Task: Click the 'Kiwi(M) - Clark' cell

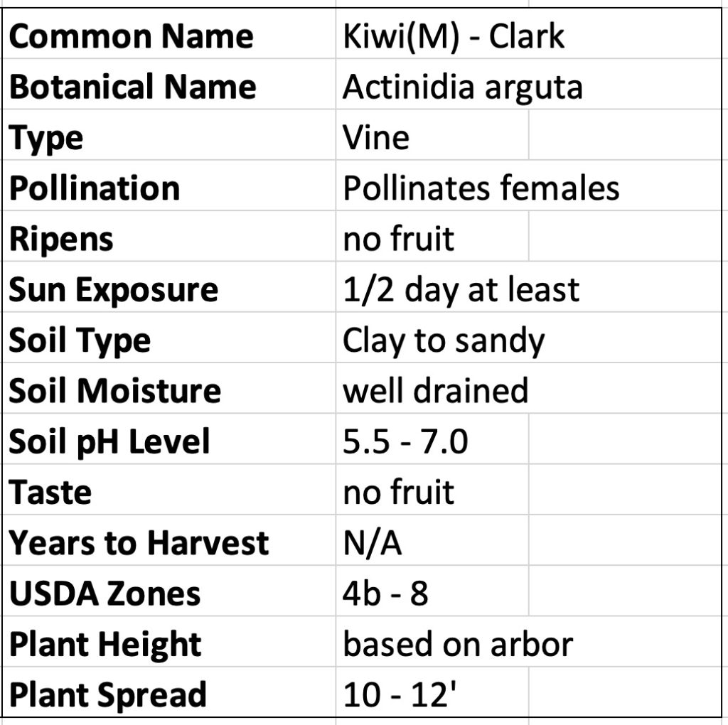Action: (454, 36)
